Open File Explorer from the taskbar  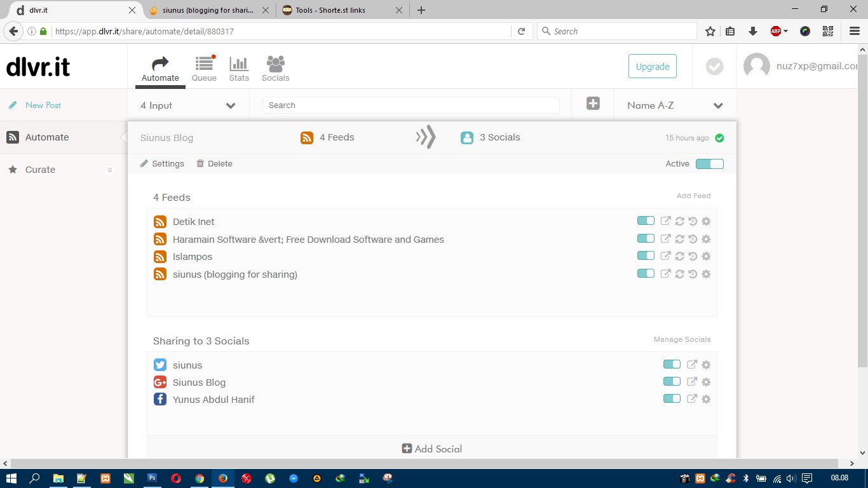pos(58,478)
